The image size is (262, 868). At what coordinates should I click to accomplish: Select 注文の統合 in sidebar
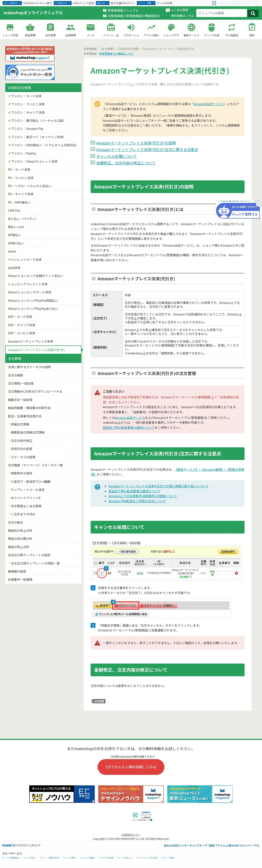click(43, 522)
